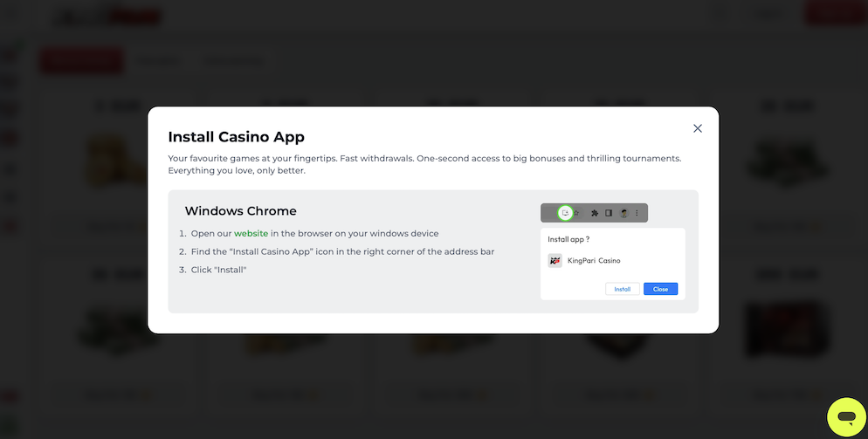Click the profile avatar icon

tap(623, 213)
